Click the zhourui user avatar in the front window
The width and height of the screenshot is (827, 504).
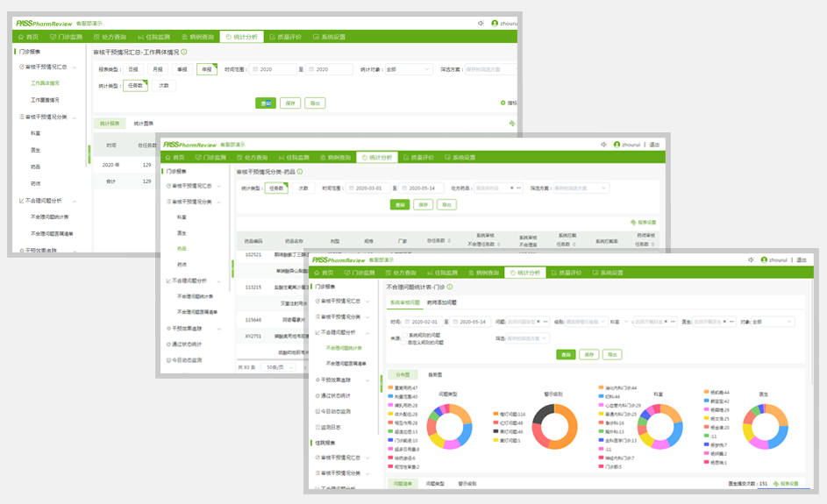pos(764,260)
